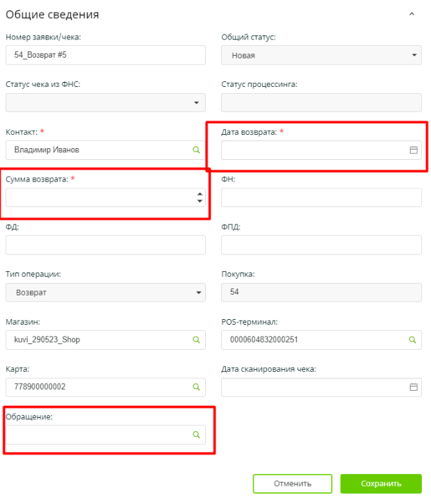Image resolution: width=431 pixels, height=504 pixels.
Task: Focus the ФД input field
Action: (x=106, y=245)
